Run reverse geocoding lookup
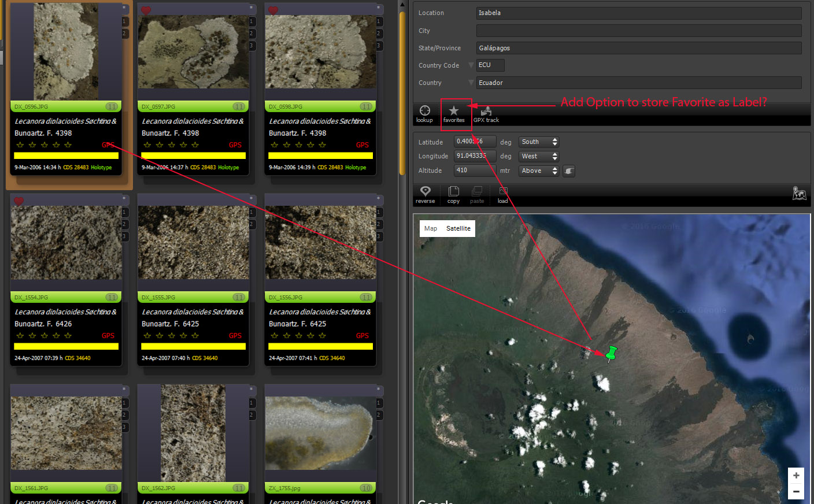 click(x=425, y=195)
